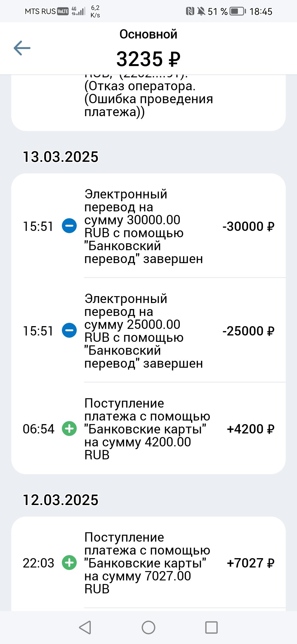Tap green plus icon for 4200 payment
Image resolution: width=297 pixels, height=644 pixels.
pyautogui.click(x=69, y=429)
